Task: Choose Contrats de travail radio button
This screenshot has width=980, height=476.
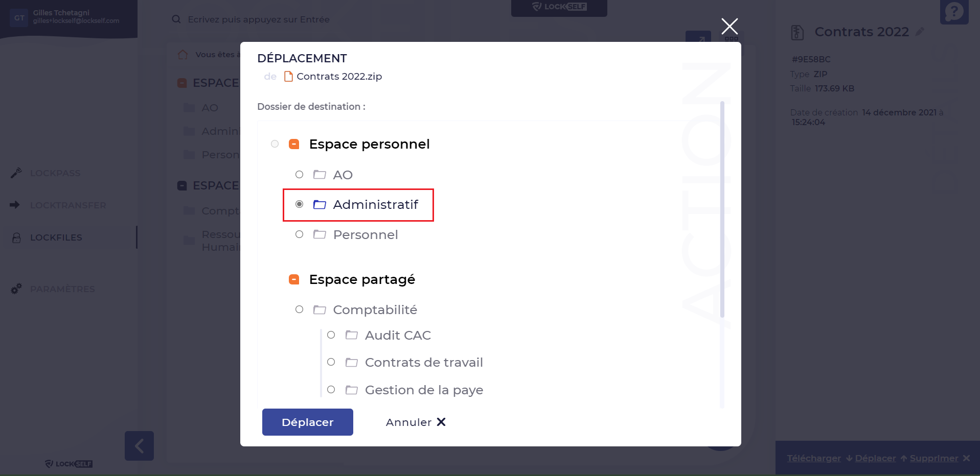Action: [x=331, y=362]
